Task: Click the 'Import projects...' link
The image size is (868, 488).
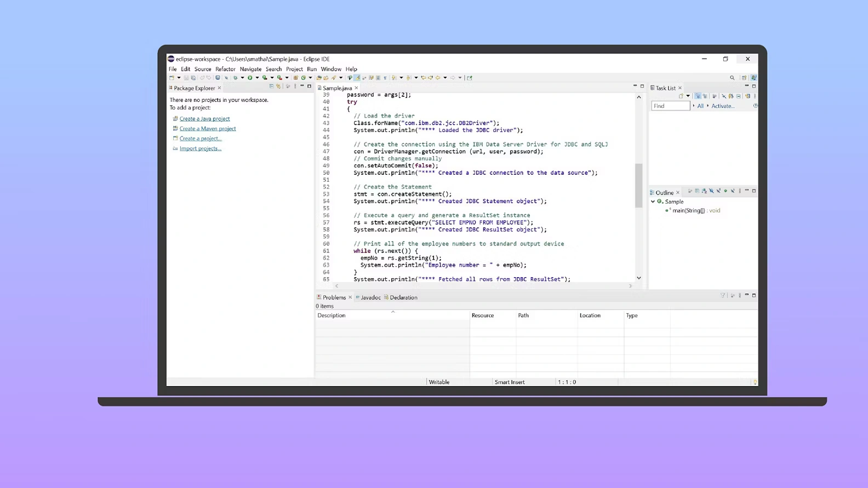Action: tap(200, 148)
